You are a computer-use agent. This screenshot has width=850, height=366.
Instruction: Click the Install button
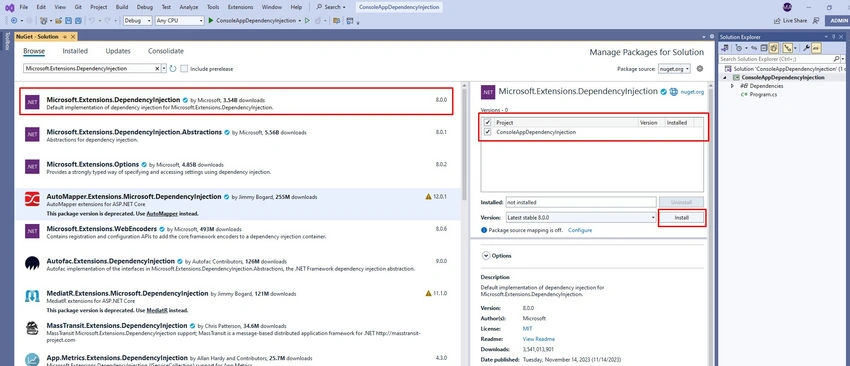681,217
